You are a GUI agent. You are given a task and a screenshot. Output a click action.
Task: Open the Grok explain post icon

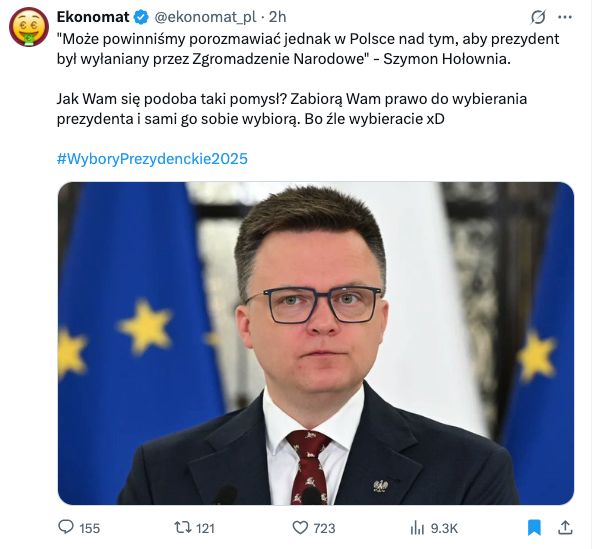[x=538, y=17]
